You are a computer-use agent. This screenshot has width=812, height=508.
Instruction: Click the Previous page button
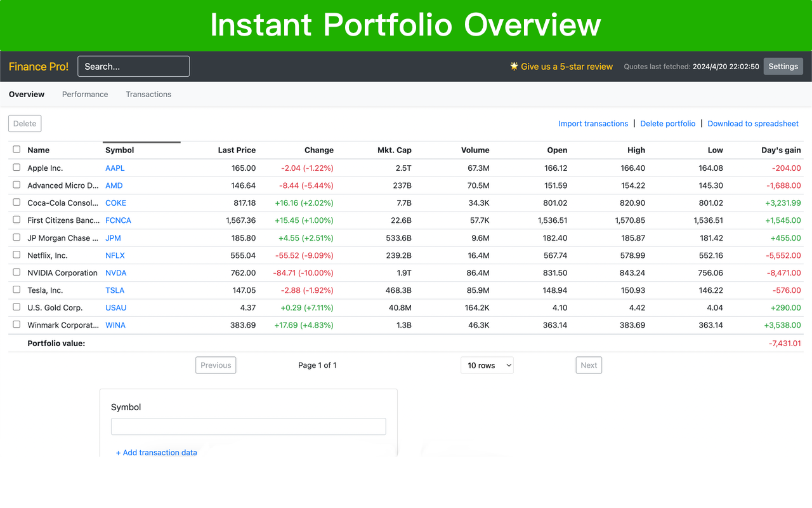[x=216, y=365]
